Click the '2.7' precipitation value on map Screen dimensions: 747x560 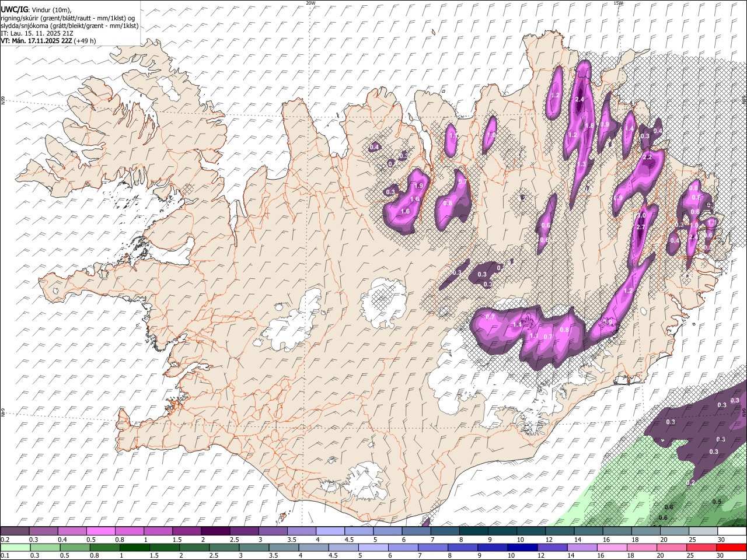640,227
